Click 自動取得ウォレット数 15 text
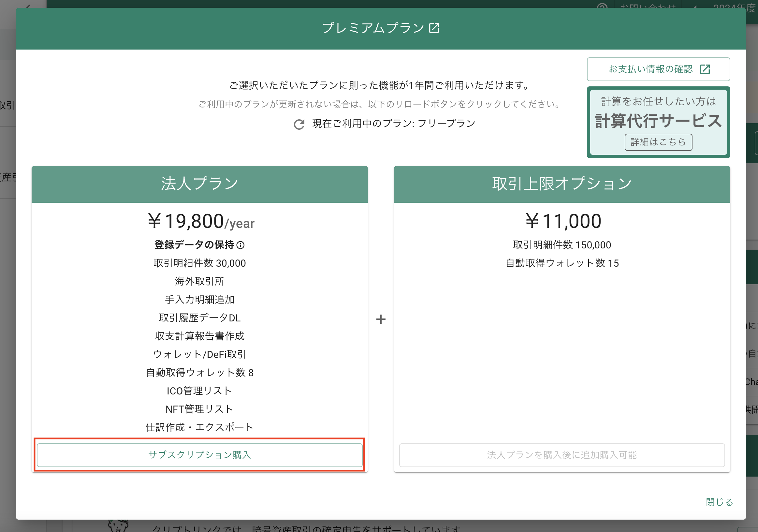 tap(561, 263)
